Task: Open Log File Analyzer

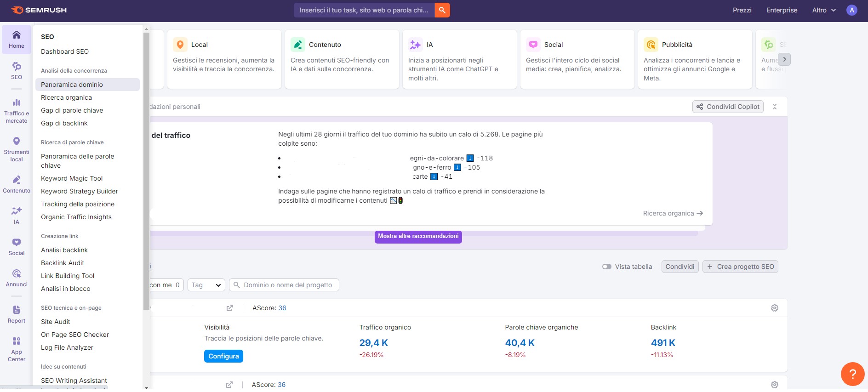Action: [x=67, y=347]
